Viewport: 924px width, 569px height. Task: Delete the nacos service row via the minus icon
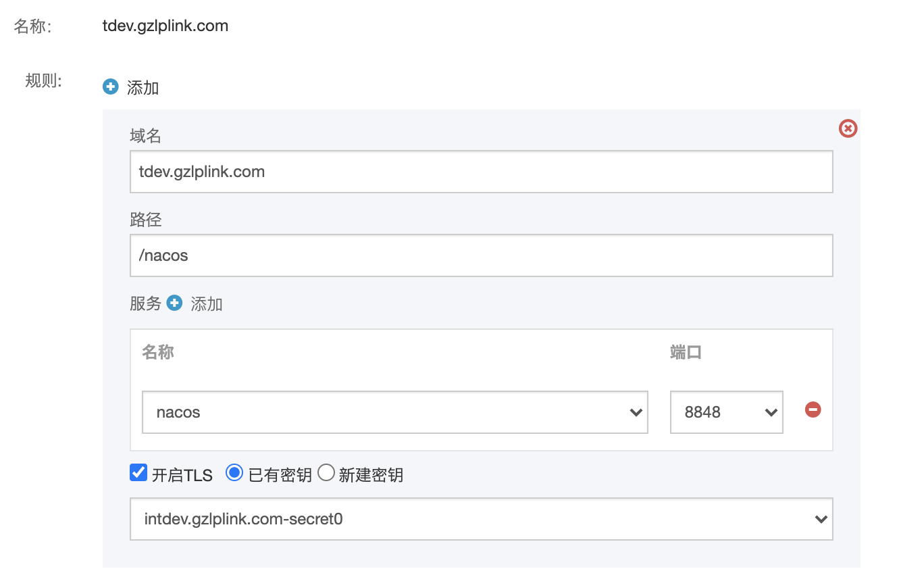point(813,410)
